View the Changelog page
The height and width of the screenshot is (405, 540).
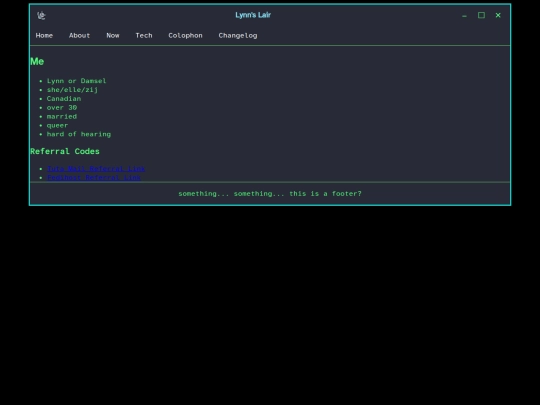point(238,35)
